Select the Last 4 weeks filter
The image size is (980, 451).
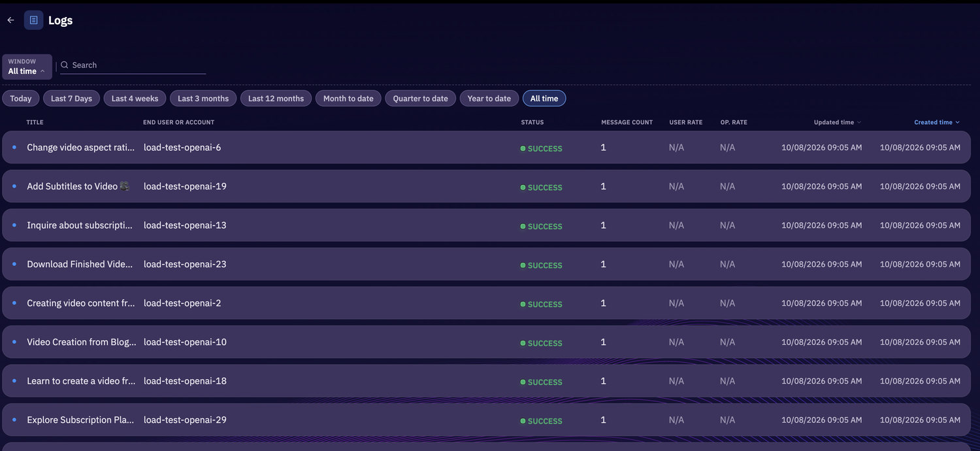[135, 99]
